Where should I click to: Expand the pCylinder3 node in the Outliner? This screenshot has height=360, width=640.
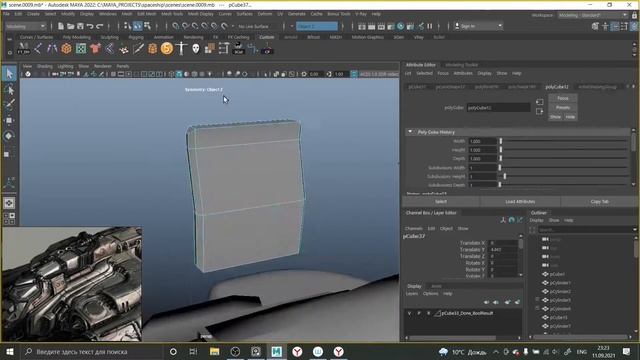tap(537, 300)
